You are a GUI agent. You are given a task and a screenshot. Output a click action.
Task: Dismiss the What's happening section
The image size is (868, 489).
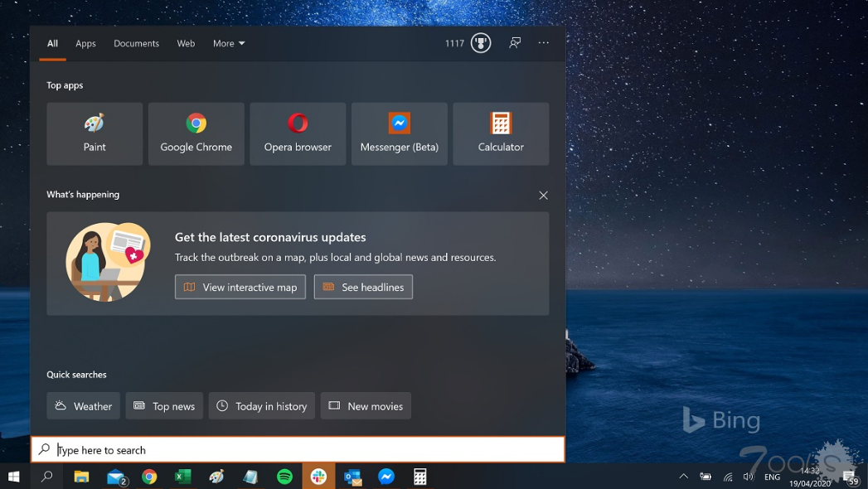click(x=543, y=195)
